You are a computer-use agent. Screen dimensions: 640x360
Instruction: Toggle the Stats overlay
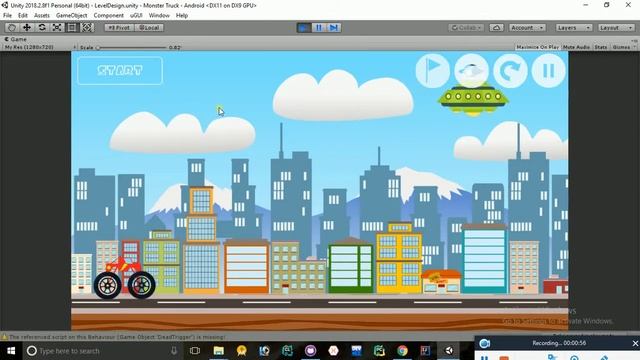pyautogui.click(x=600, y=47)
